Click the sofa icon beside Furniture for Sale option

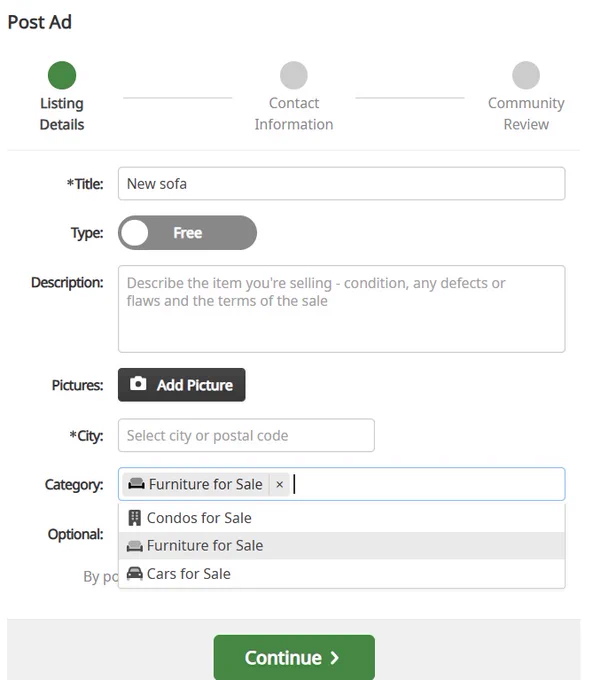pyautogui.click(x=134, y=546)
